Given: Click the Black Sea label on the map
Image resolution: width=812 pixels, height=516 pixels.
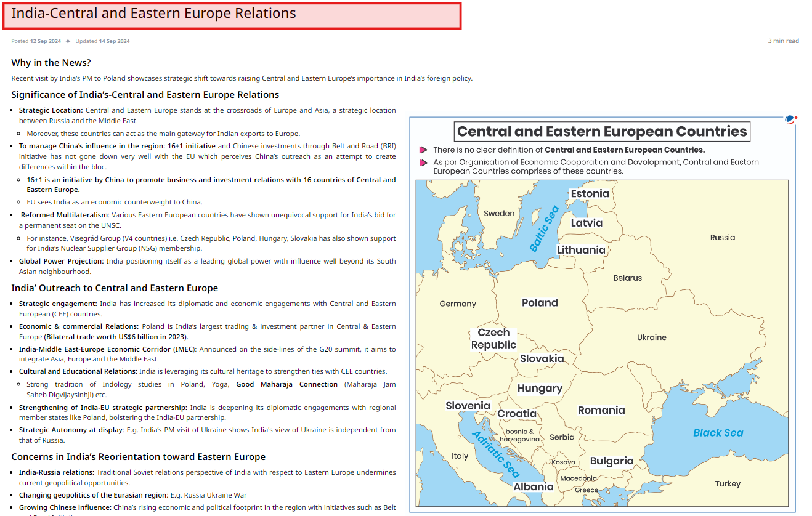Looking at the screenshot, I should [718, 433].
